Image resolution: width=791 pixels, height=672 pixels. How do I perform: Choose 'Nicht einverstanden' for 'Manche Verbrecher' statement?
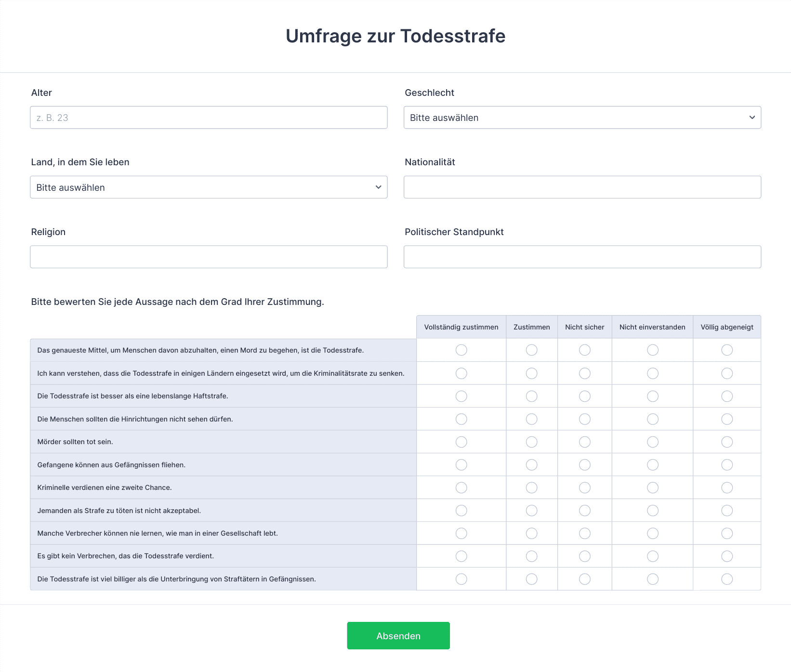pyautogui.click(x=652, y=533)
